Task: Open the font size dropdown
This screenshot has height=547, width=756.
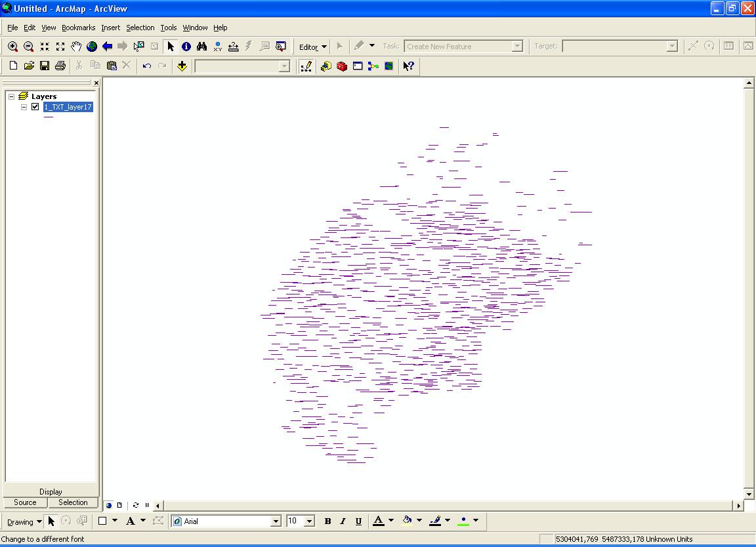Action: tap(310, 521)
